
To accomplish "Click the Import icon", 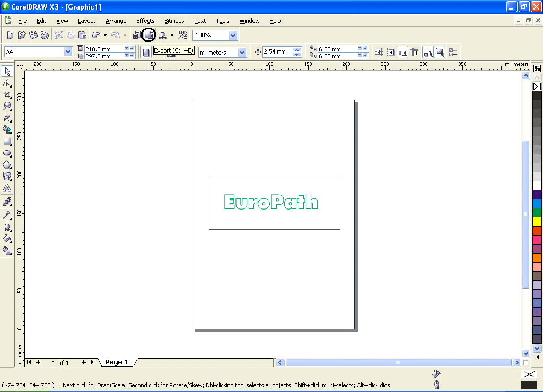I will [x=137, y=35].
